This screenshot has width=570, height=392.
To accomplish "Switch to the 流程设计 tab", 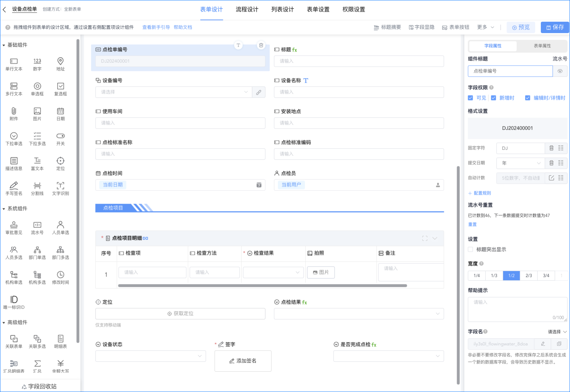I will (247, 10).
